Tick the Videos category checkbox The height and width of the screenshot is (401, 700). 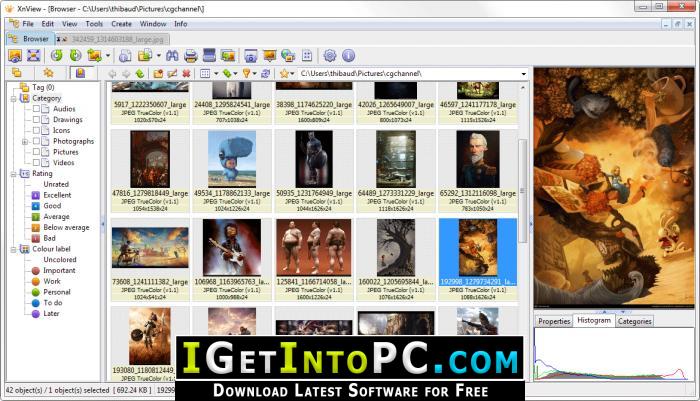click(38, 162)
